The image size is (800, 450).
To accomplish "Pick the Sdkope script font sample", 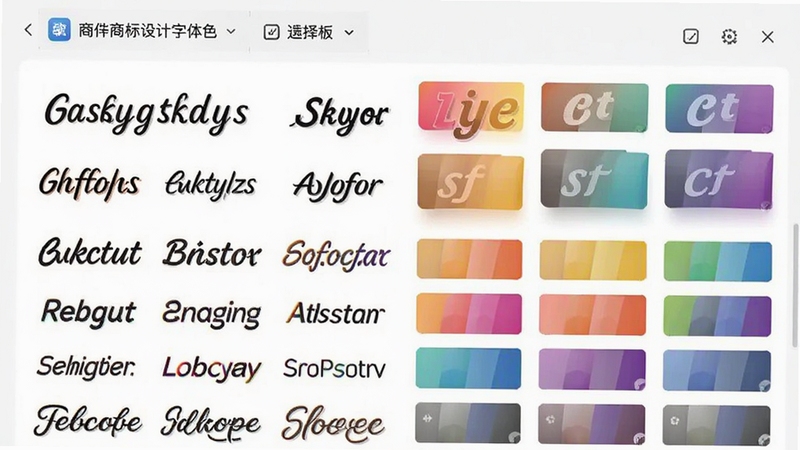I will 210,423.
